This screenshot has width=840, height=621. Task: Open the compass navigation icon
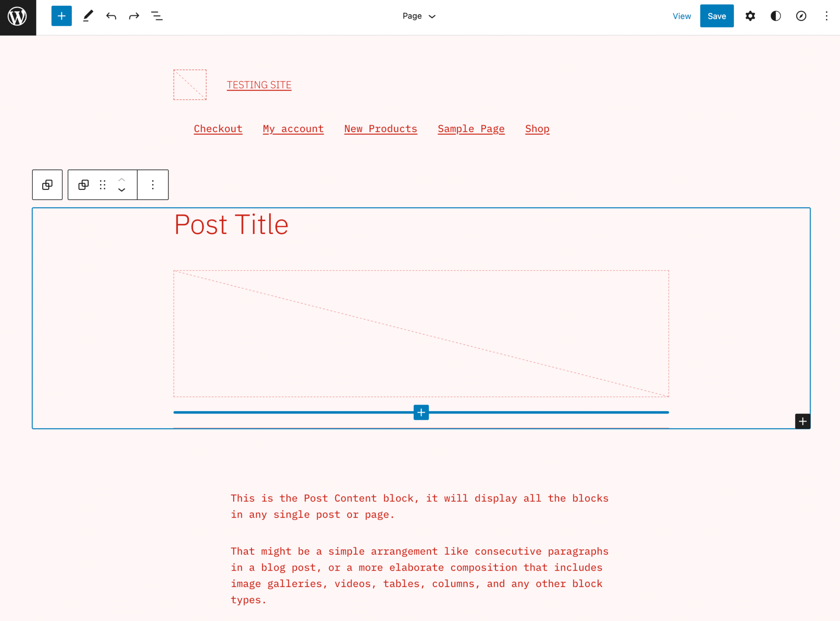tap(801, 16)
